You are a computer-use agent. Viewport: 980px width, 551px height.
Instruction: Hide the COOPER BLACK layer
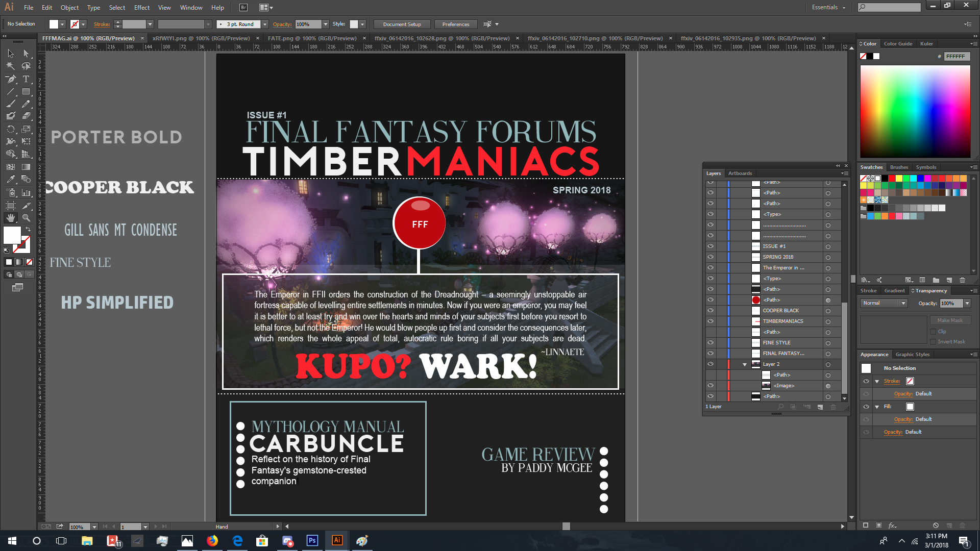tap(710, 310)
